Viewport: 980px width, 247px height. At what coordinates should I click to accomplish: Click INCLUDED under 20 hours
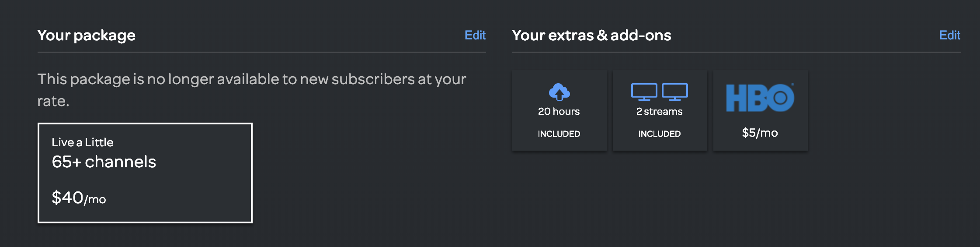pos(559,134)
